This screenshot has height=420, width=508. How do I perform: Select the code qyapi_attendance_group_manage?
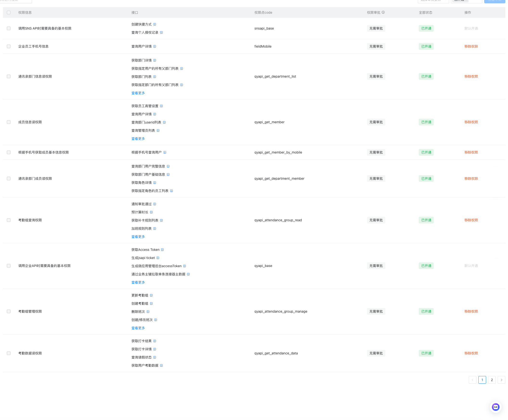(x=281, y=312)
